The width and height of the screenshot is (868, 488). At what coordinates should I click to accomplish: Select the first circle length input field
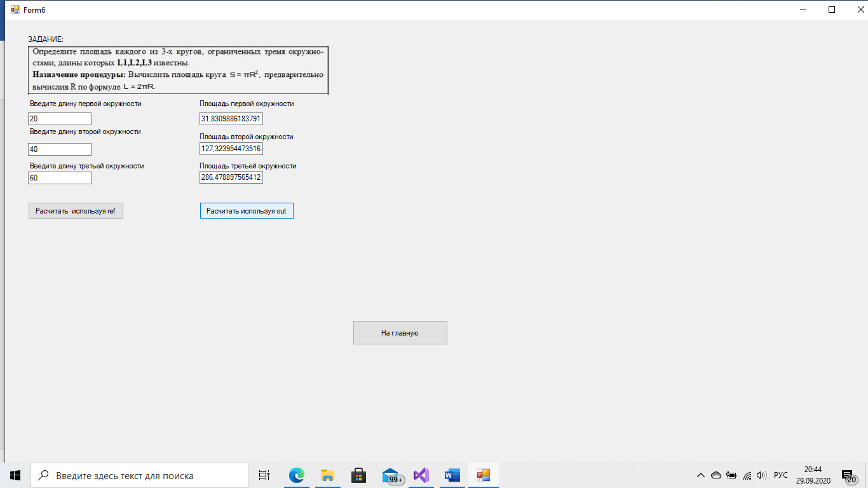(x=60, y=119)
